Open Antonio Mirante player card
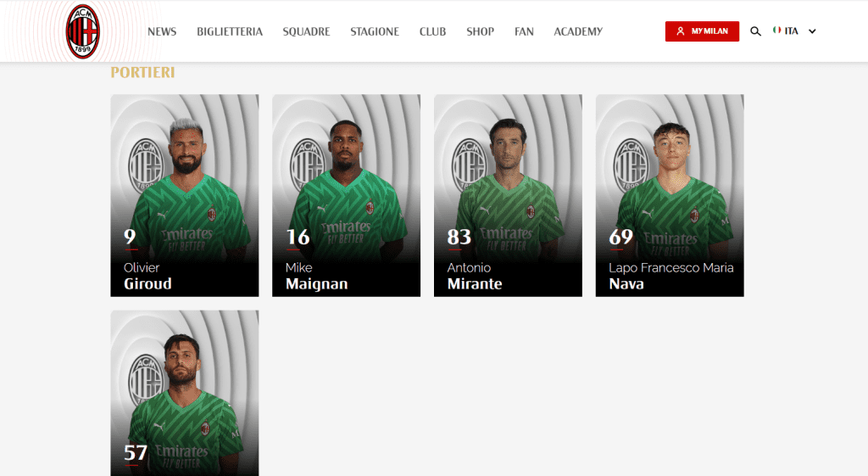868x476 pixels. (x=508, y=196)
